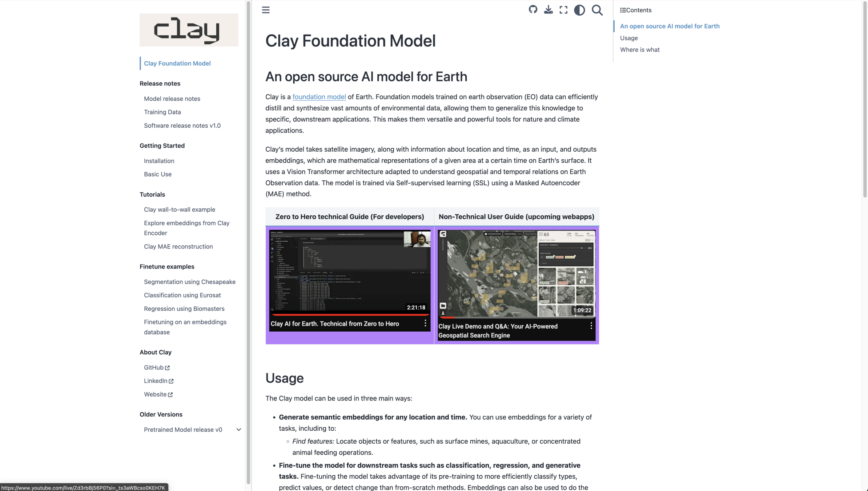This screenshot has width=868, height=491.
Task: Enter fullscreen mode via the toolbar icon
Action: point(563,10)
